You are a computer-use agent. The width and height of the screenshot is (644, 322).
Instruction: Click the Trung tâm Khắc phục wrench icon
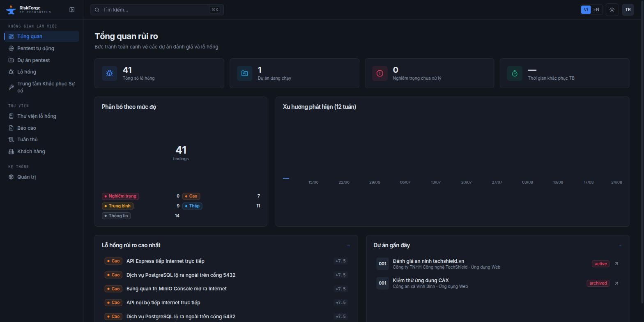[x=11, y=87]
